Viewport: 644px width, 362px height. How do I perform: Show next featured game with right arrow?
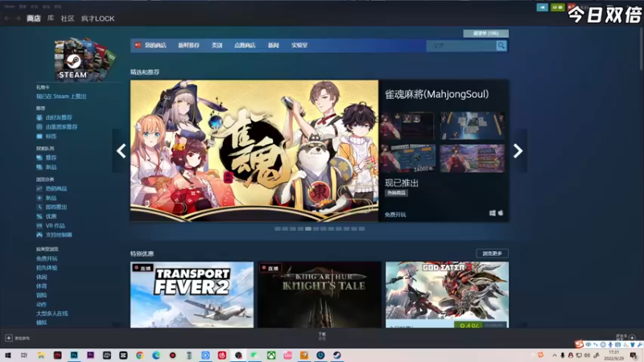coord(518,151)
